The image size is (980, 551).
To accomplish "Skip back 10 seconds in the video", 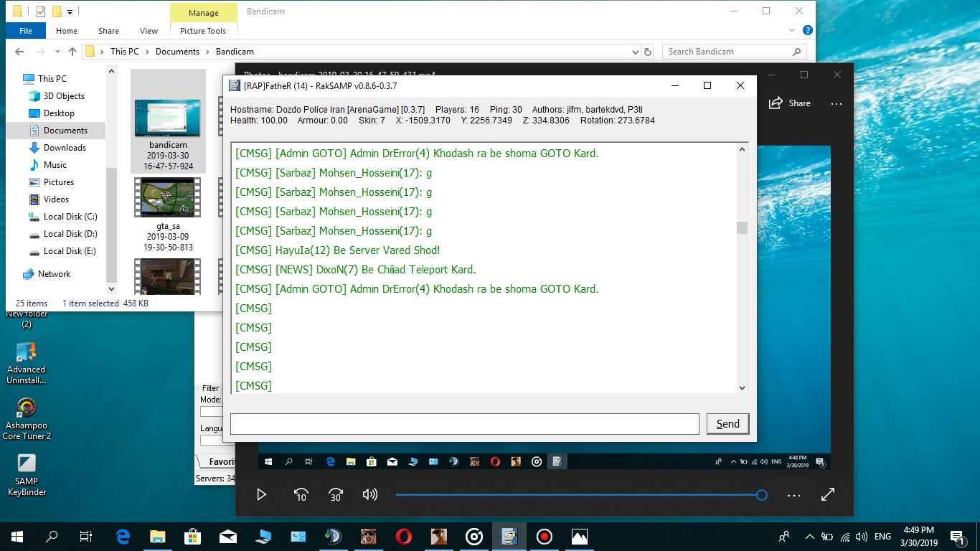I will click(x=301, y=494).
